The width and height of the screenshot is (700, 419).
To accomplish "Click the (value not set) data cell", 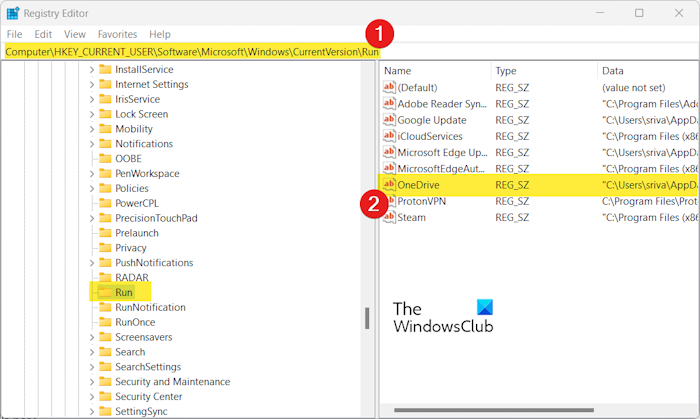I will [x=633, y=87].
